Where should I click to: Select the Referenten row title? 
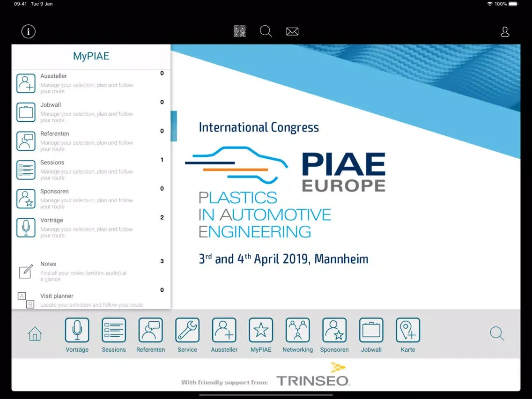tap(55, 133)
